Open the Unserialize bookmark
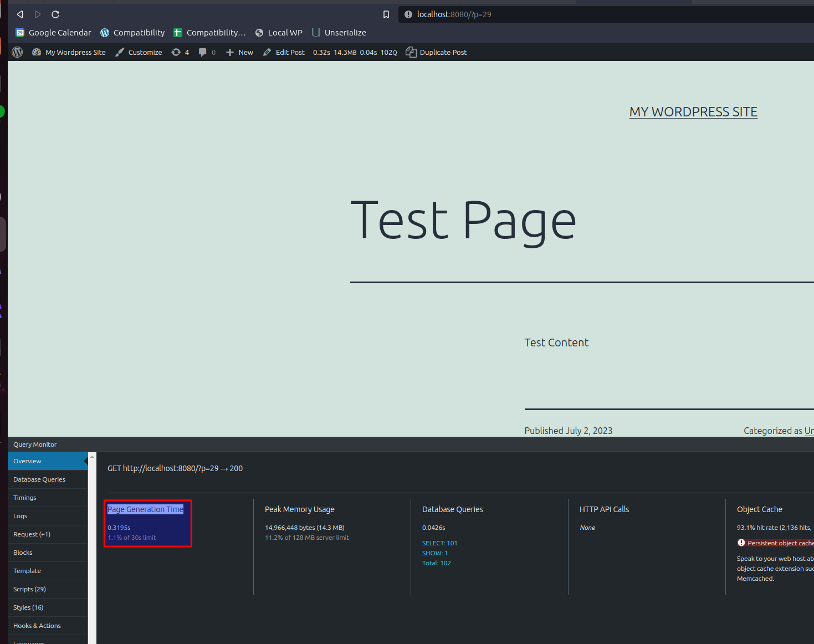814x644 pixels. tap(339, 33)
